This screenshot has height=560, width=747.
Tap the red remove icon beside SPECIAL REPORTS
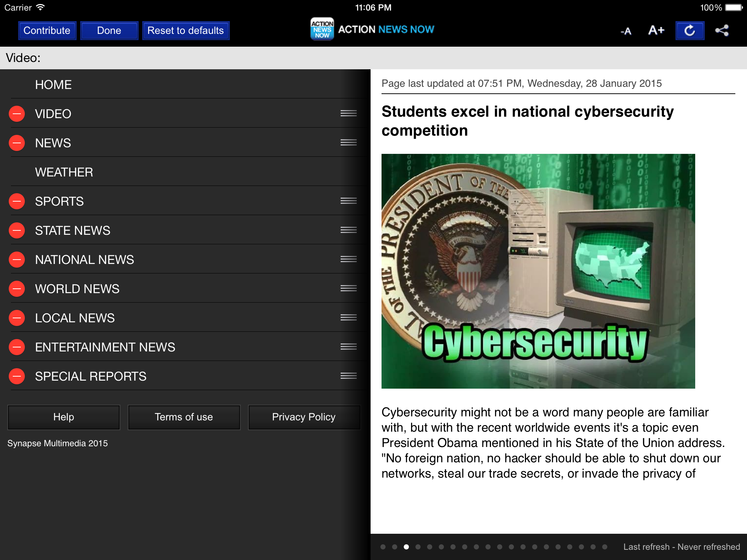click(x=17, y=376)
